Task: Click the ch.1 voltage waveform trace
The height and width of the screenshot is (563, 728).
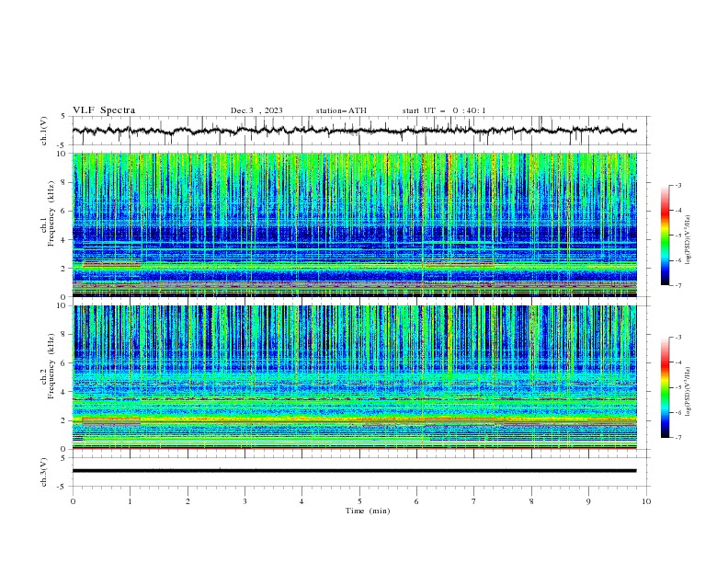Action: click(354, 131)
